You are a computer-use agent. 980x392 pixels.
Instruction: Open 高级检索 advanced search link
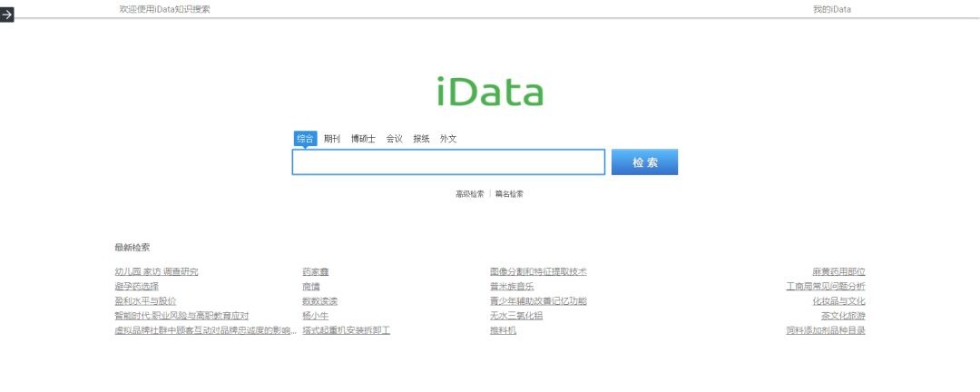pyautogui.click(x=469, y=194)
